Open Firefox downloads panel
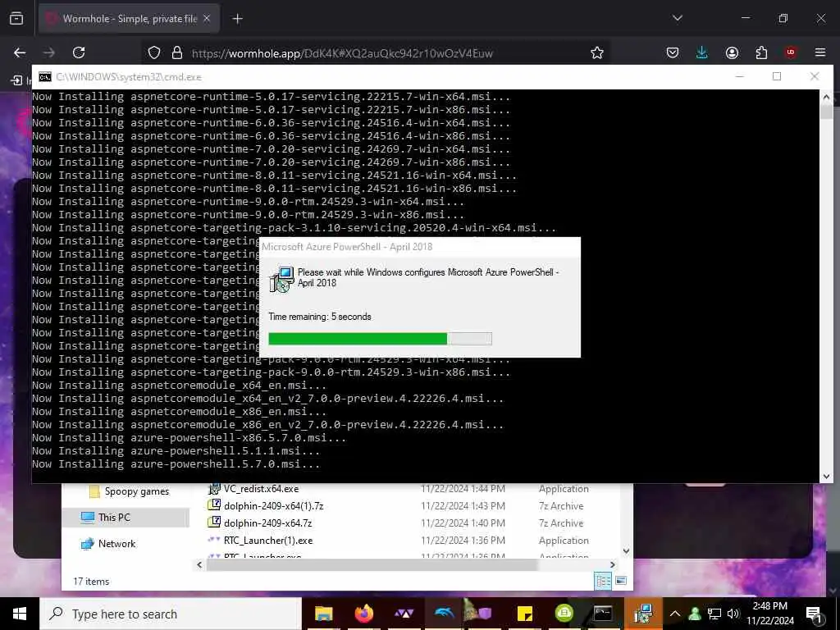 click(702, 52)
